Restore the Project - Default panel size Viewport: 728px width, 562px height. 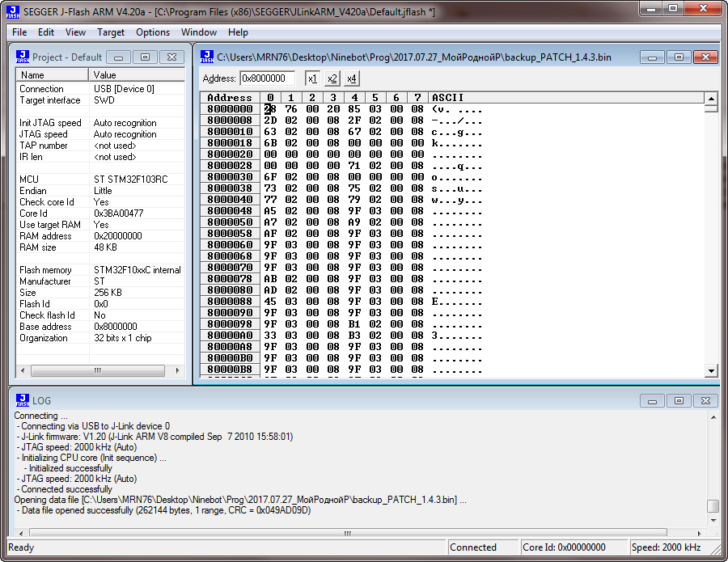point(145,57)
